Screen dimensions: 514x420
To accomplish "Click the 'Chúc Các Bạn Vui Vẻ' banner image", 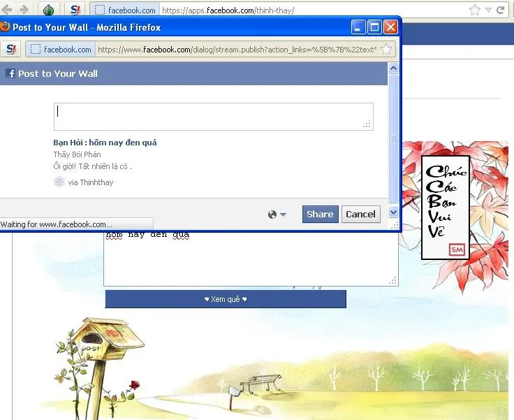I will (445, 208).
